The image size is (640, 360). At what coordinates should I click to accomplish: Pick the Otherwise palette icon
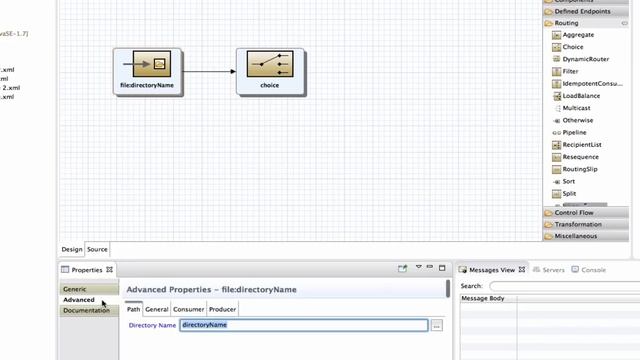click(x=556, y=121)
